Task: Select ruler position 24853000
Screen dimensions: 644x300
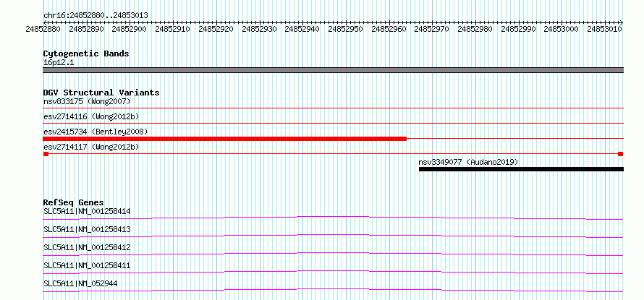Action: [x=562, y=29]
